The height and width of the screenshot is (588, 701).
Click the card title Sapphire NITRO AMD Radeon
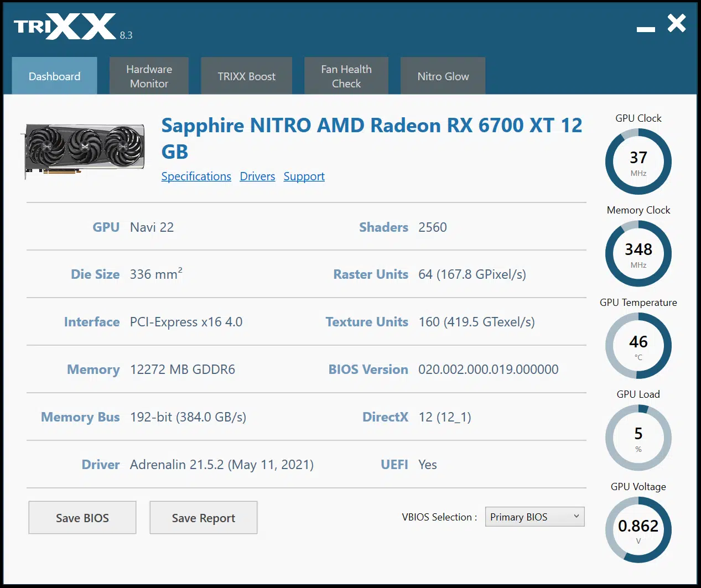click(372, 138)
